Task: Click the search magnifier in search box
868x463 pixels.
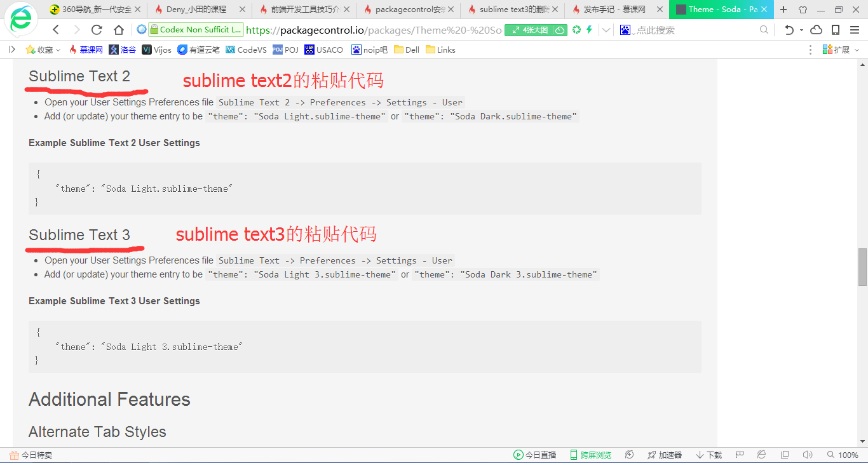Action: coord(764,30)
